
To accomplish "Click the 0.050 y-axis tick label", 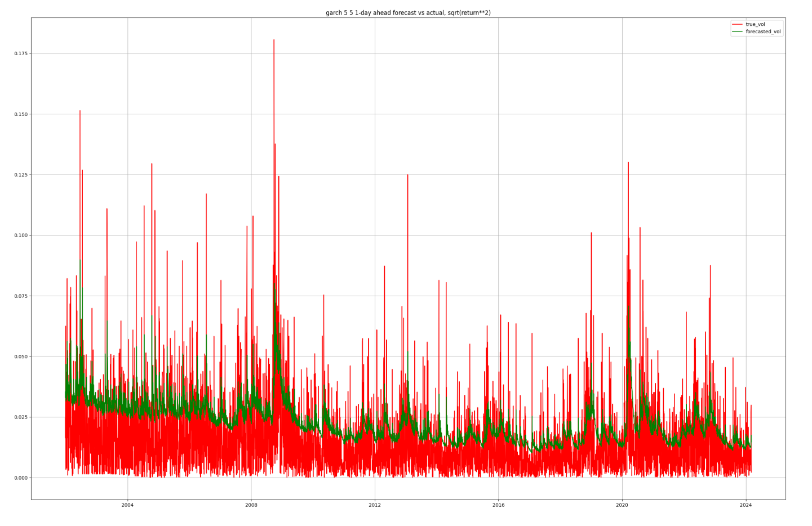I will point(21,356).
